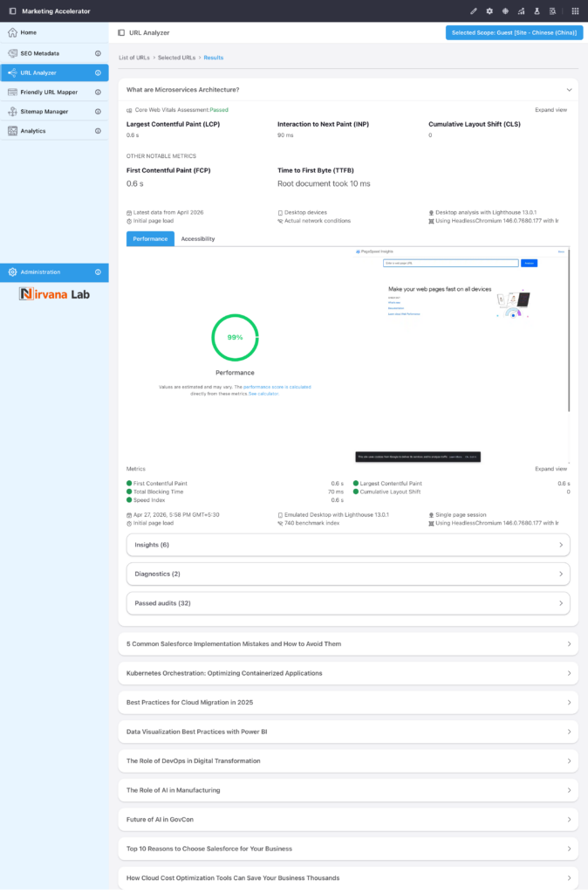The height and width of the screenshot is (894, 588).
Task: Open the apps grid menu icon
Action: (575, 10)
